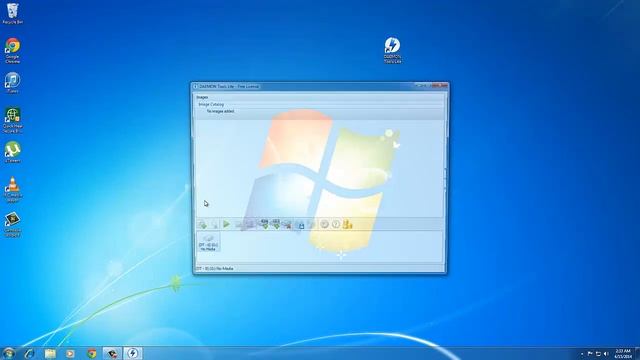Open the Windows Start menu

click(x=9, y=353)
